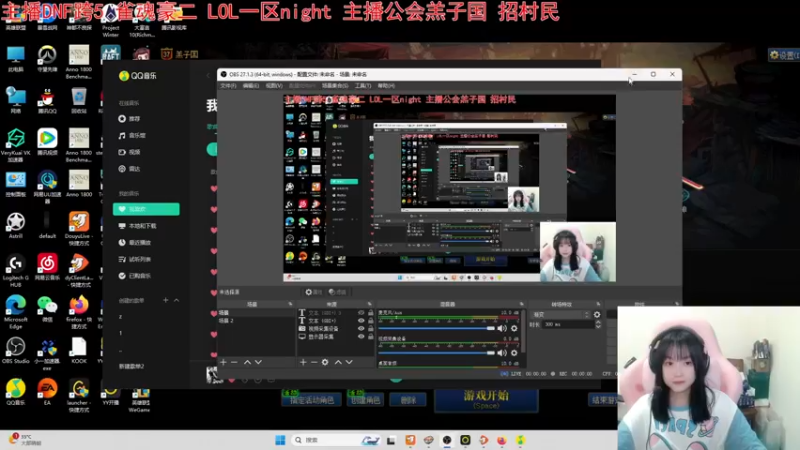This screenshot has width=800, height=450.
Task: Toggle visibility of the 显示器采集 source
Action: (361, 336)
